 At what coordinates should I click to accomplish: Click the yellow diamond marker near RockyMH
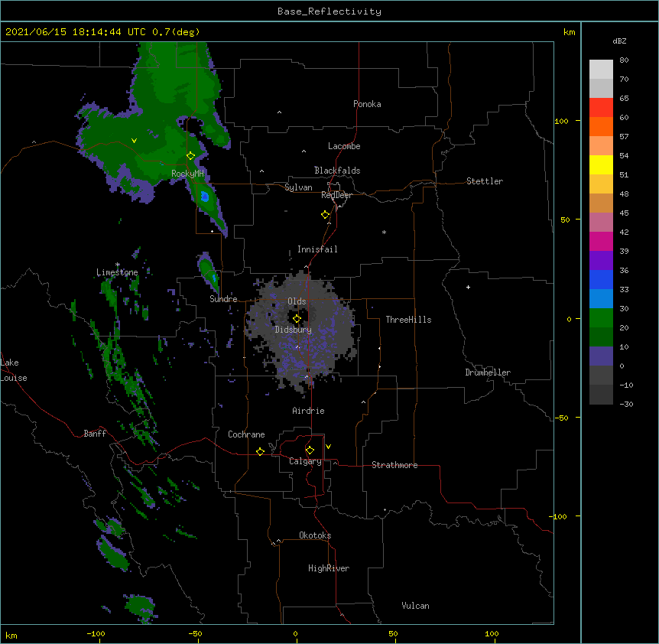pos(191,156)
